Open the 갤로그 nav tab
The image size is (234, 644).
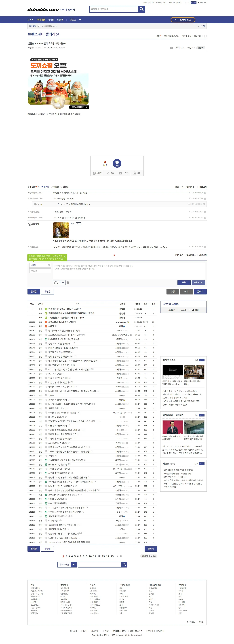click(73, 20)
